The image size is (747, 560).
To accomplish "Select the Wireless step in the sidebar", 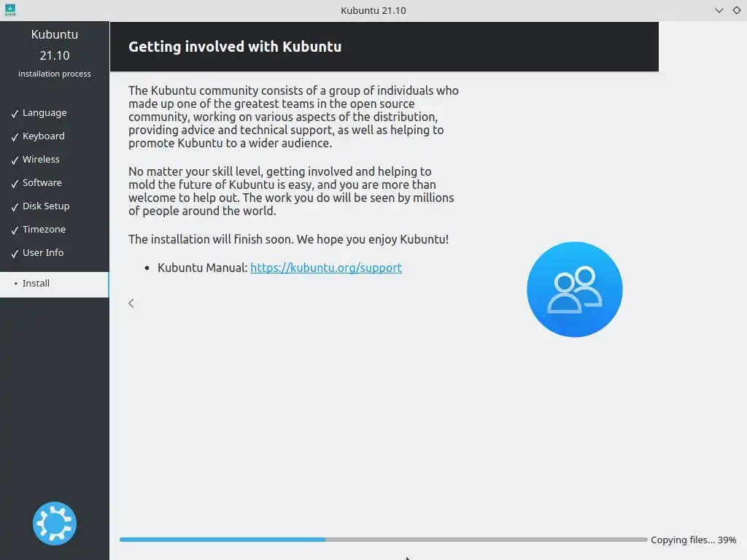I will pyautogui.click(x=41, y=160).
